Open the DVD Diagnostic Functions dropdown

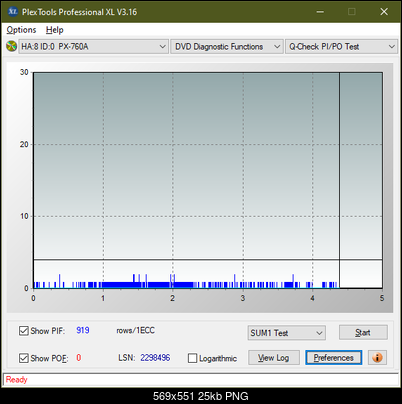(x=227, y=47)
